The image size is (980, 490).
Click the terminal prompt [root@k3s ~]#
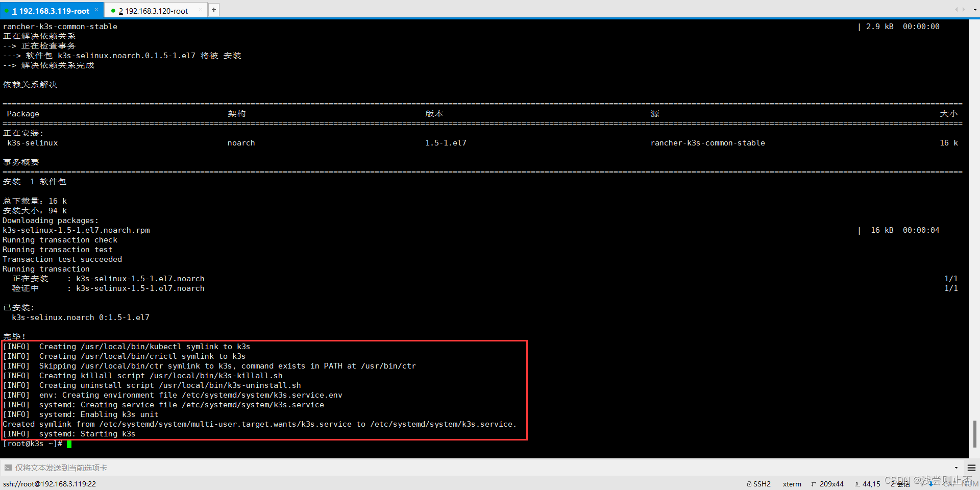pos(32,444)
